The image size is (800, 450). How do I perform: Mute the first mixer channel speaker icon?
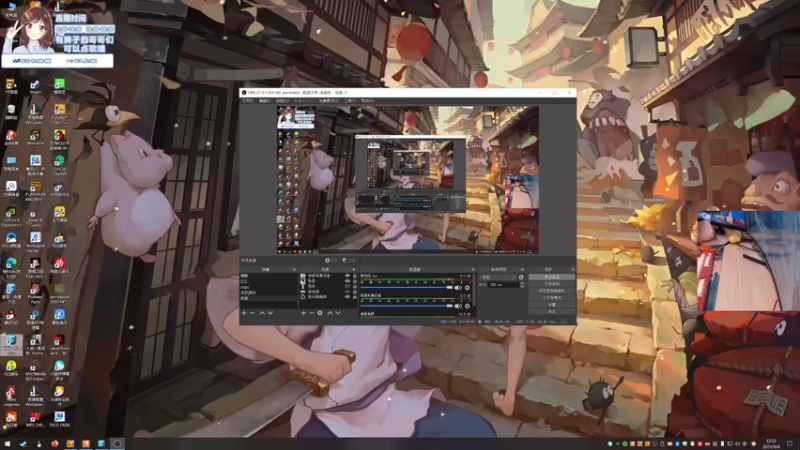[x=458, y=288]
